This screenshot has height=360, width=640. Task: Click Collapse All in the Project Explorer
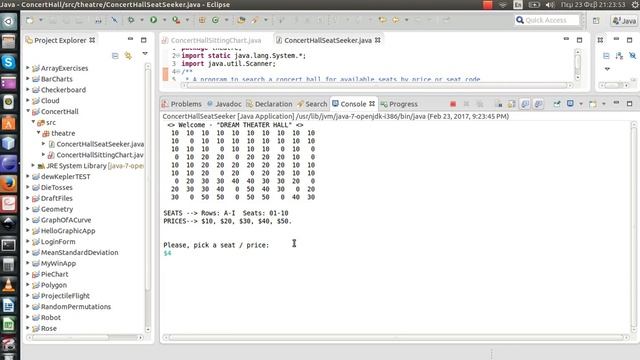(x=115, y=56)
